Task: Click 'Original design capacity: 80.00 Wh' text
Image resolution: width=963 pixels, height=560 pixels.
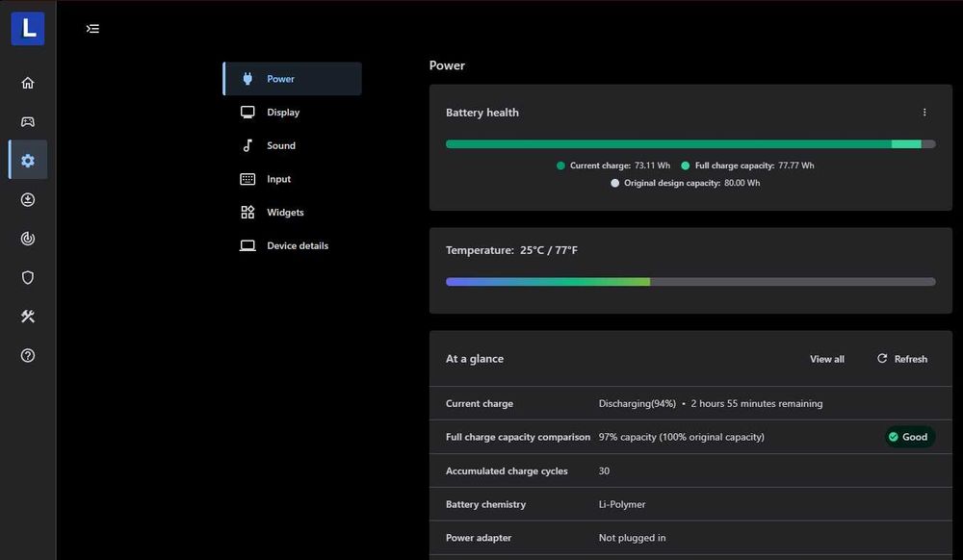Action: (x=691, y=183)
